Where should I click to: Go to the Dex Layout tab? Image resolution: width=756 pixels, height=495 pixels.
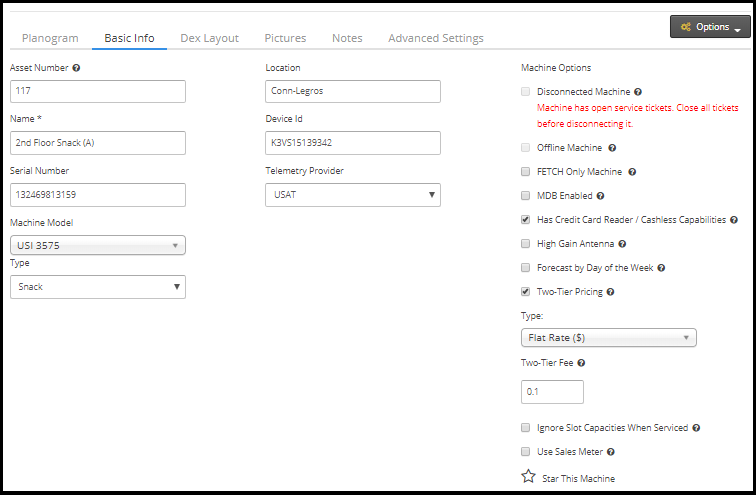click(209, 38)
